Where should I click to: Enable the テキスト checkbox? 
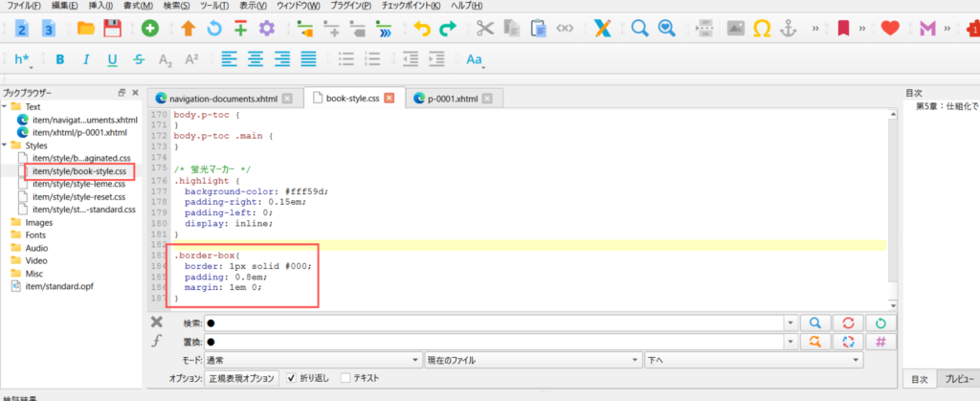[x=345, y=378]
